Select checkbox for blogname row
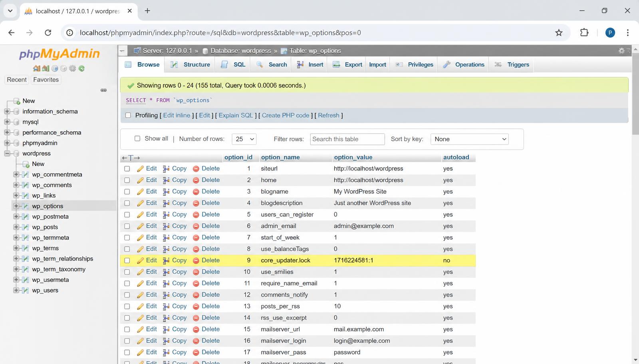The image size is (639, 364). tap(127, 192)
